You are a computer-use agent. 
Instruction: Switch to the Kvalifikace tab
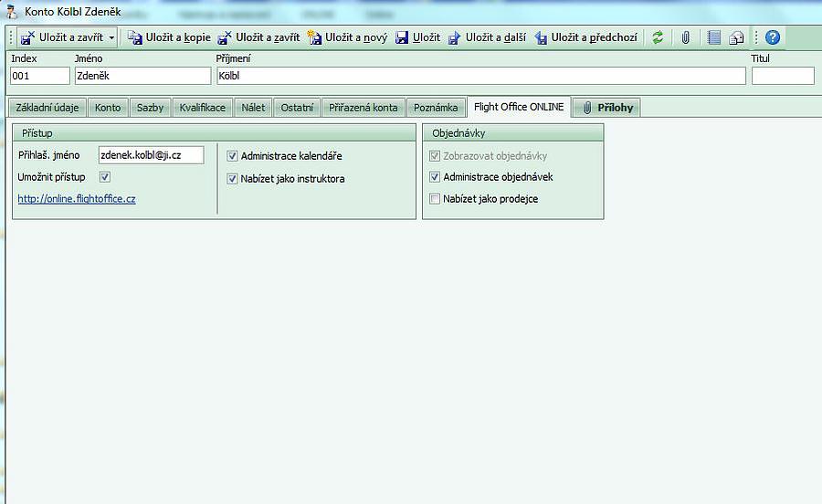coord(202,108)
